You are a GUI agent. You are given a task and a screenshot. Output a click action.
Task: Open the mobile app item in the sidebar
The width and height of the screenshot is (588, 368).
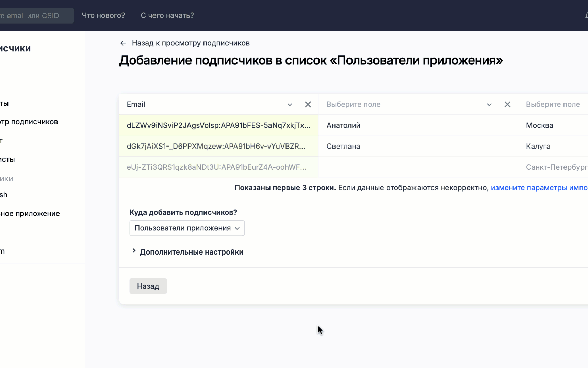point(31,214)
